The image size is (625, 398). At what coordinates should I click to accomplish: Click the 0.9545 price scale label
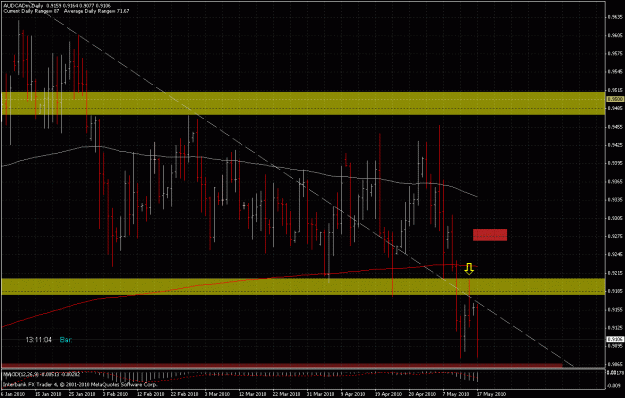615,72
